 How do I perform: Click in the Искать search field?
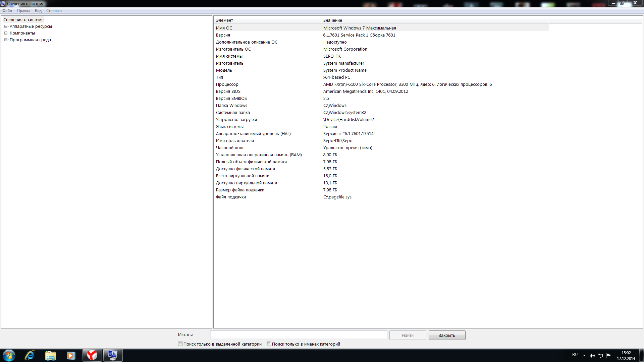[299, 335]
